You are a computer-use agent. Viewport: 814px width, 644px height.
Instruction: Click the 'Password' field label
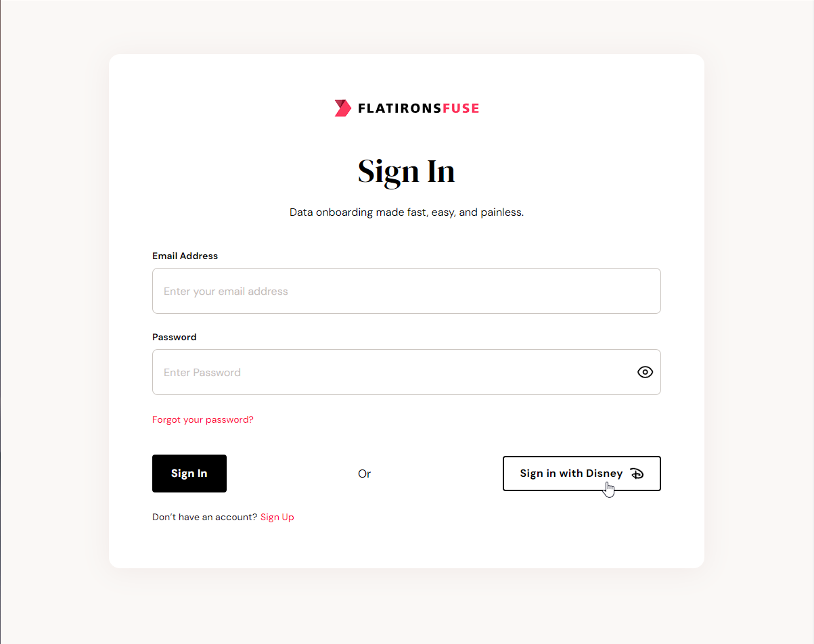[174, 337]
